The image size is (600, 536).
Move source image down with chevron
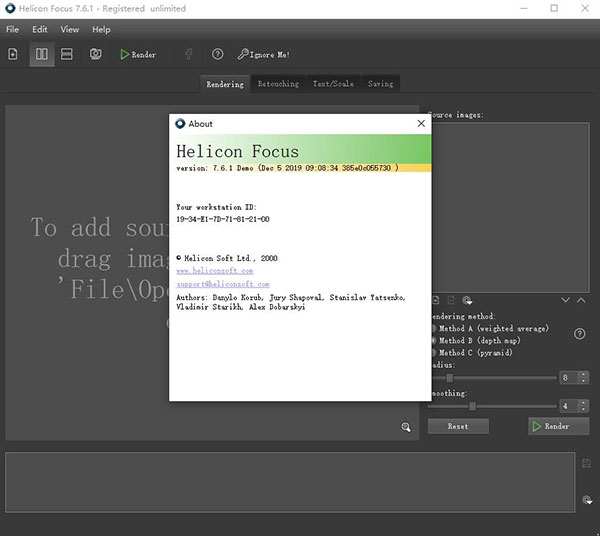click(x=566, y=300)
